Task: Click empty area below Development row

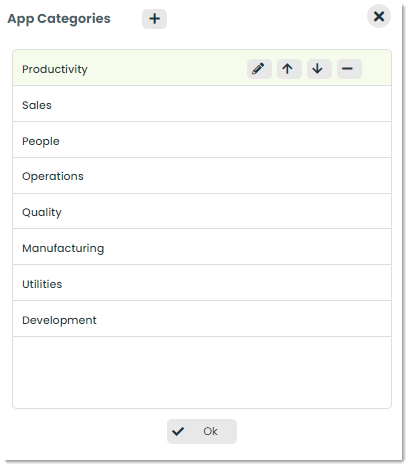Action: 202,372
